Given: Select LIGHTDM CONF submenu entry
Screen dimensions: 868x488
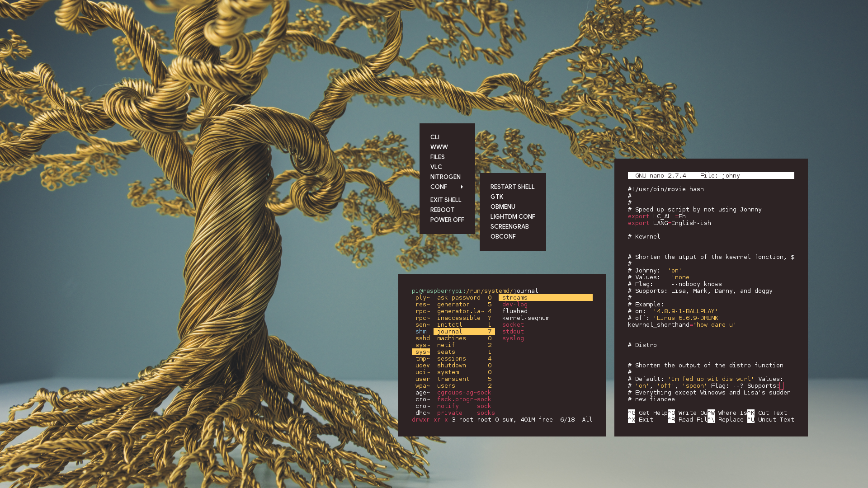Looking at the screenshot, I should coord(513,216).
